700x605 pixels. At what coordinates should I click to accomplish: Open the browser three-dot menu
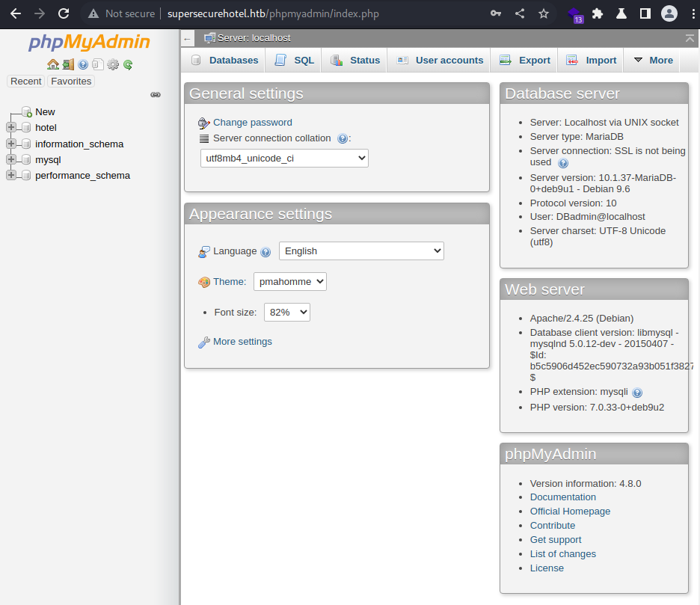tap(693, 14)
